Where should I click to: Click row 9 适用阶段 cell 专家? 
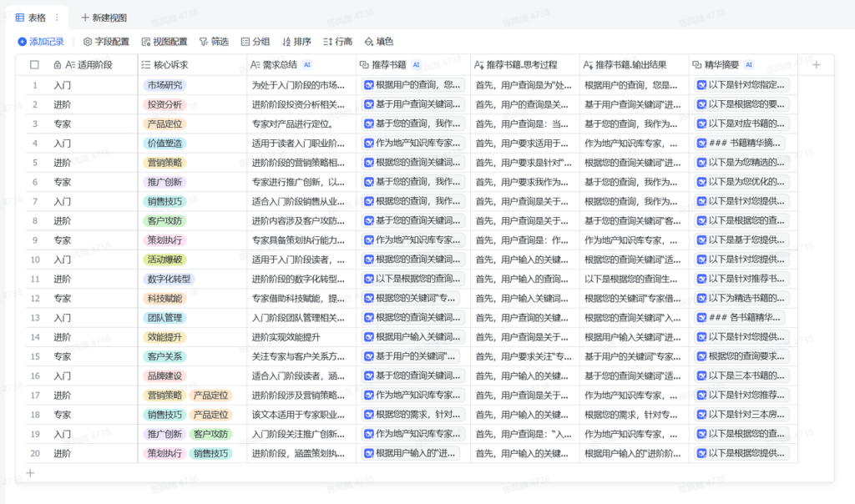point(62,240)
